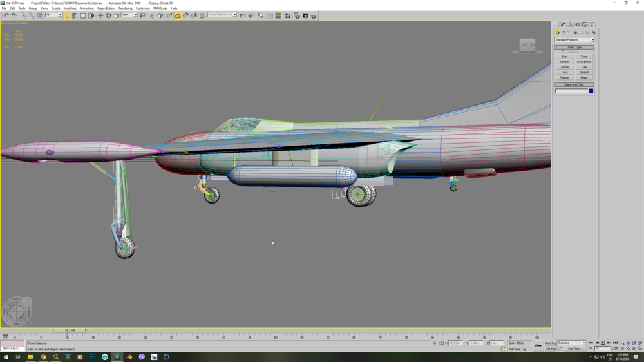Open the Utilities hammer panel tab
This screenshot has height=362, width=644.
coord(592,24)
